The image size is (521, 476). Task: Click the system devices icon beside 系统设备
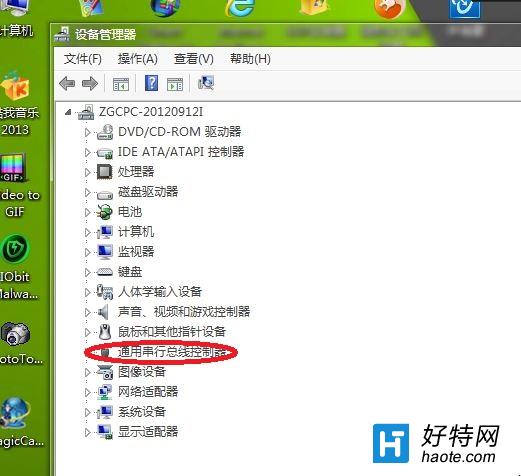point(105,412)
